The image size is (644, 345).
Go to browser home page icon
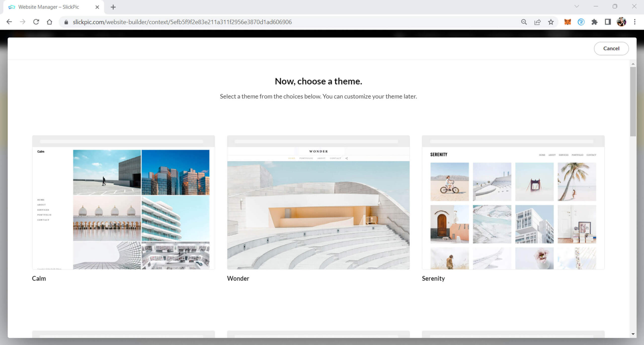(50, 22)
